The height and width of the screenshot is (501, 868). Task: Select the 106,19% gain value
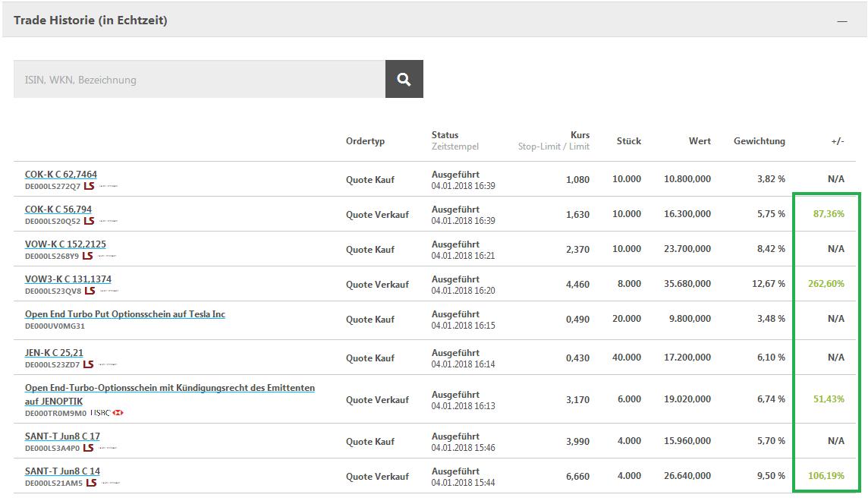click(x=826, y=475)
